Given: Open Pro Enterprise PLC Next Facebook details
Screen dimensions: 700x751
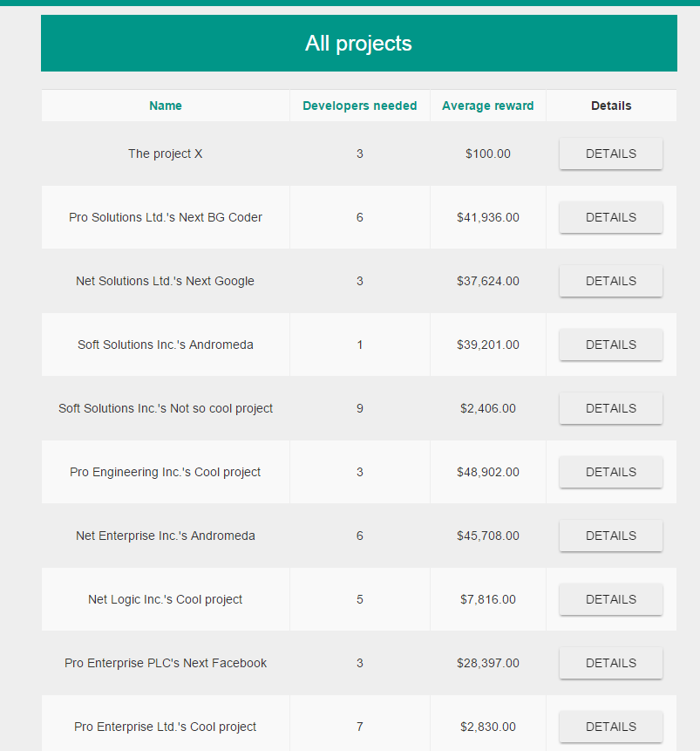Looking at the screenshot, I should tap(610, 664).
